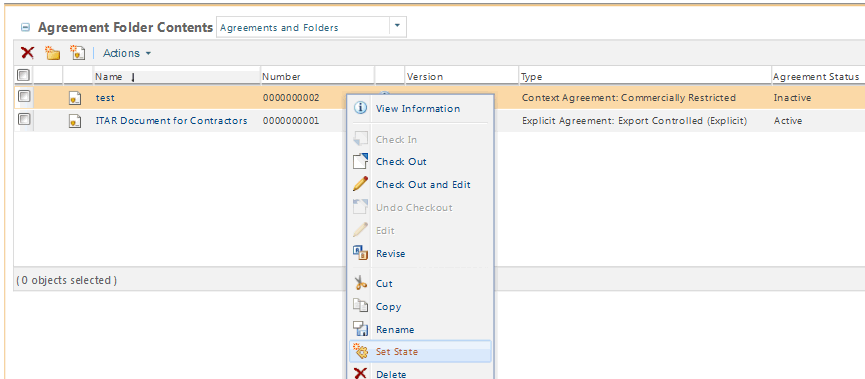865x379 pixels.
Task: Click the icon beside ITAR Document for Contractors
Action: [x=75, y=121]
